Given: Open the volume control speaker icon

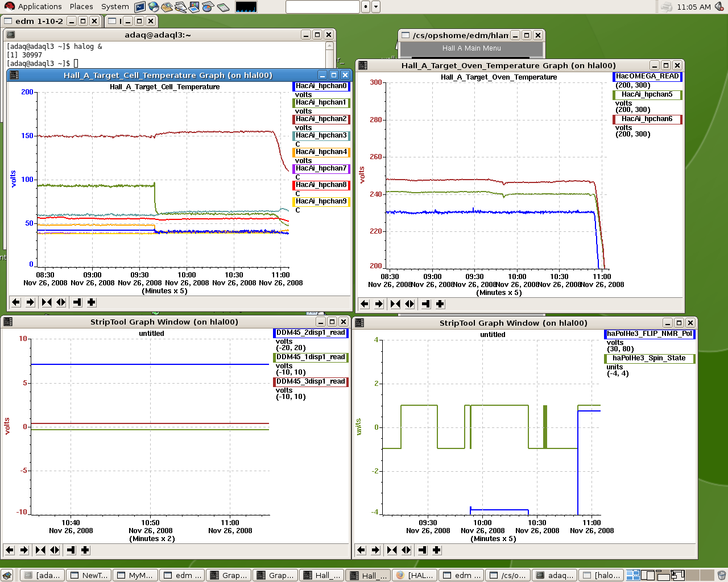Looking at the screenshot, I should pyautogui.click(x=719, y=7).
